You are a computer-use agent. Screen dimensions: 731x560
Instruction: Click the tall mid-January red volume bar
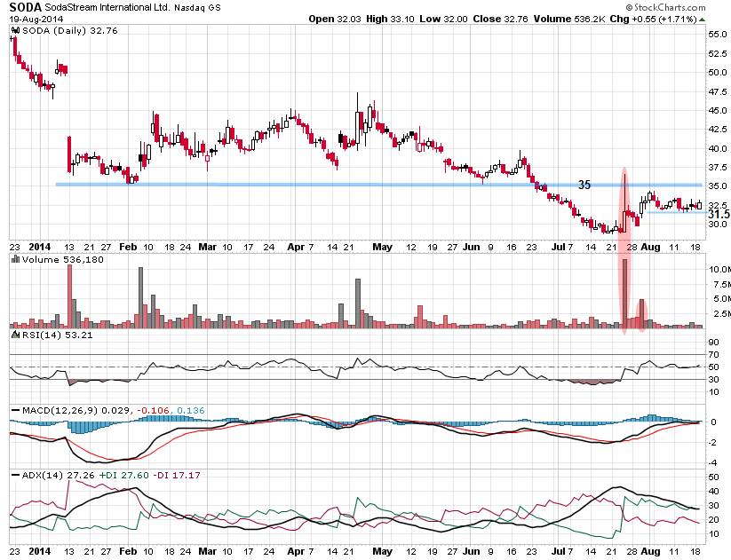[70, 296]
